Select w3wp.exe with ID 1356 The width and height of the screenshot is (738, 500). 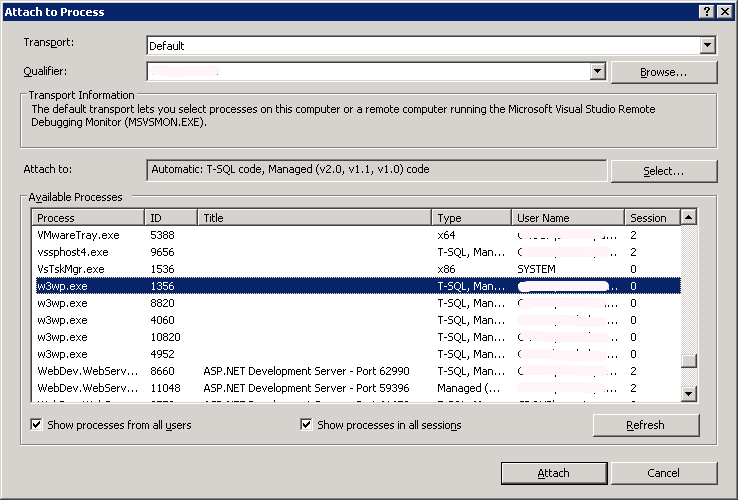coord(358,286)
